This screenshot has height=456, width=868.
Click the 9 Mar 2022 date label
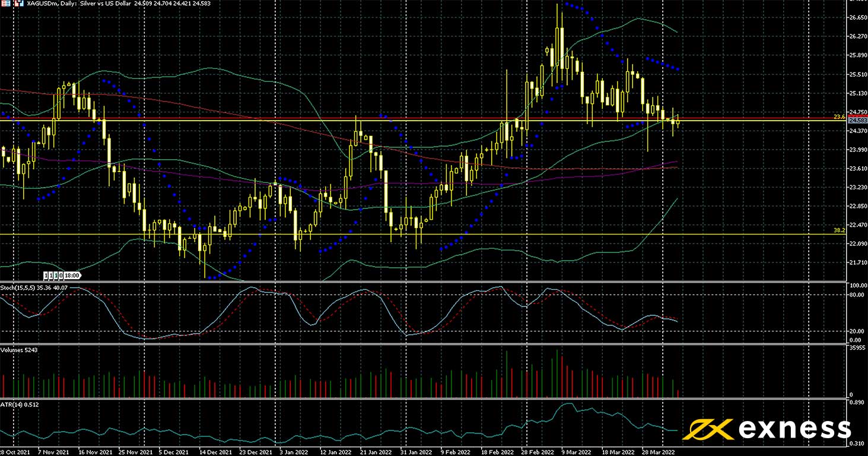(x=577, y=452)
